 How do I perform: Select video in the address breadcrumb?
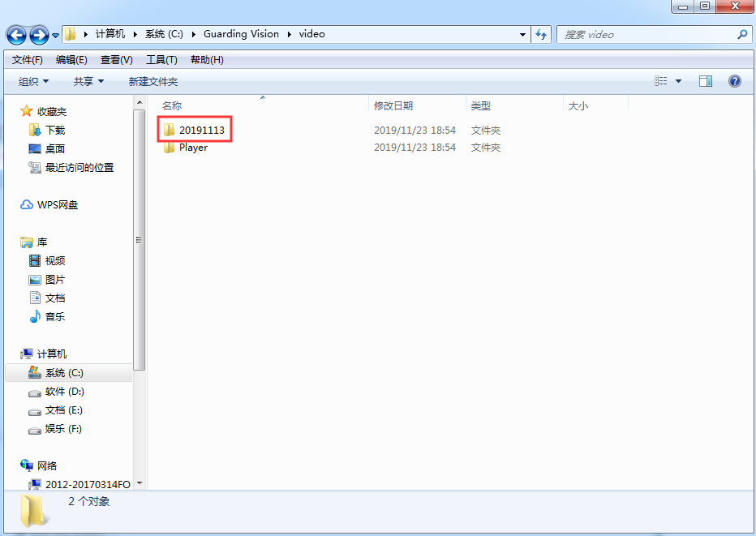click(312, 34)
